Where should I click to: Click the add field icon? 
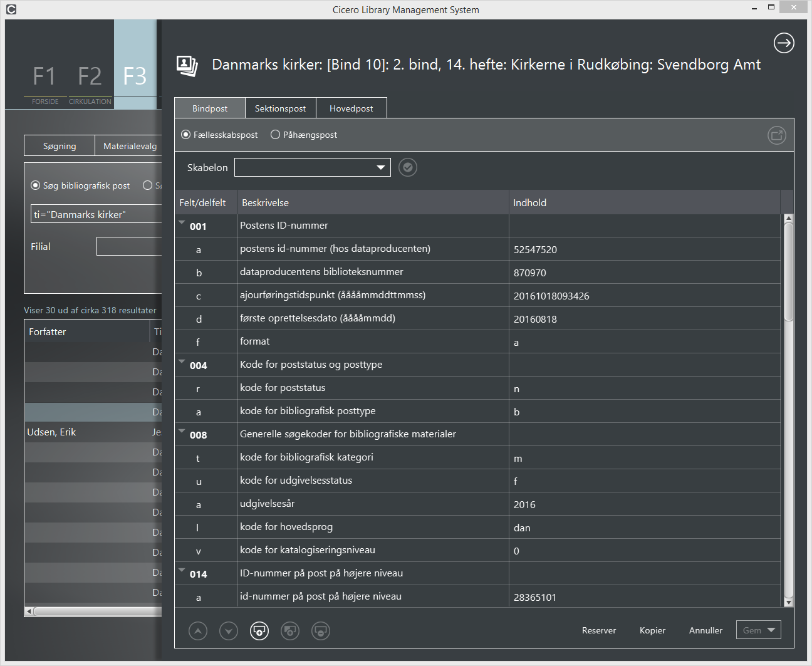coord(259,631)
